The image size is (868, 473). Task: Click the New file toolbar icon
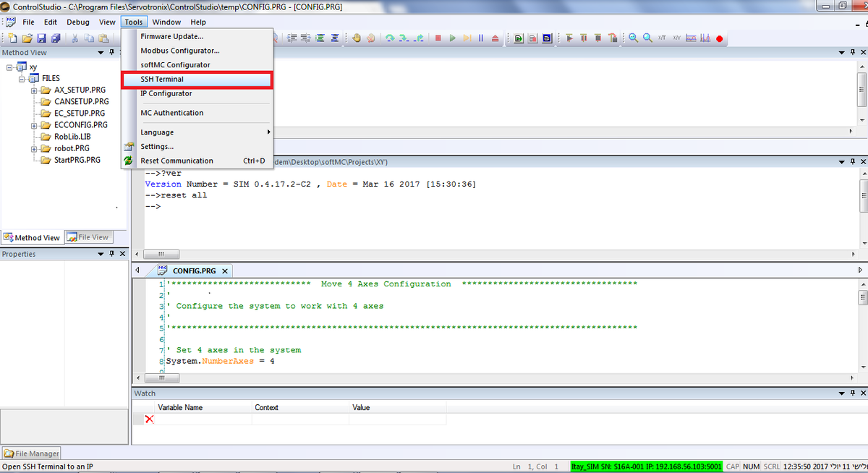tap(12, 38)
